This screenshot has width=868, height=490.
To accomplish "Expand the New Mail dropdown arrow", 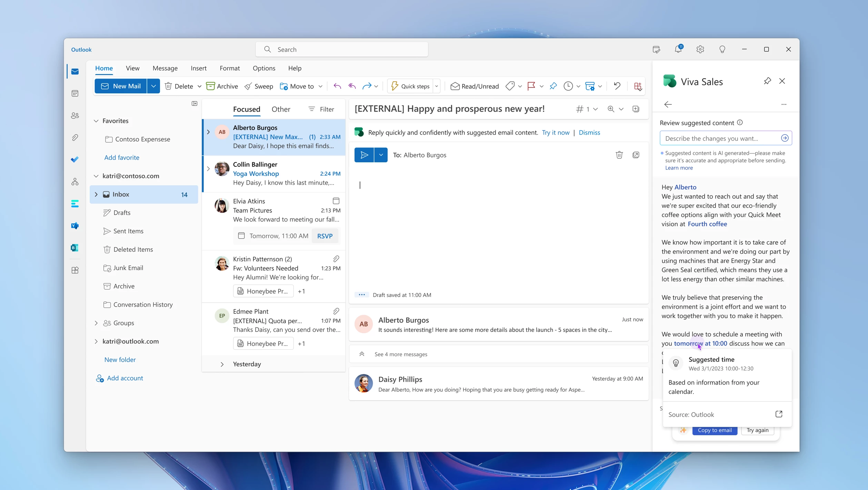I will 153,86.
